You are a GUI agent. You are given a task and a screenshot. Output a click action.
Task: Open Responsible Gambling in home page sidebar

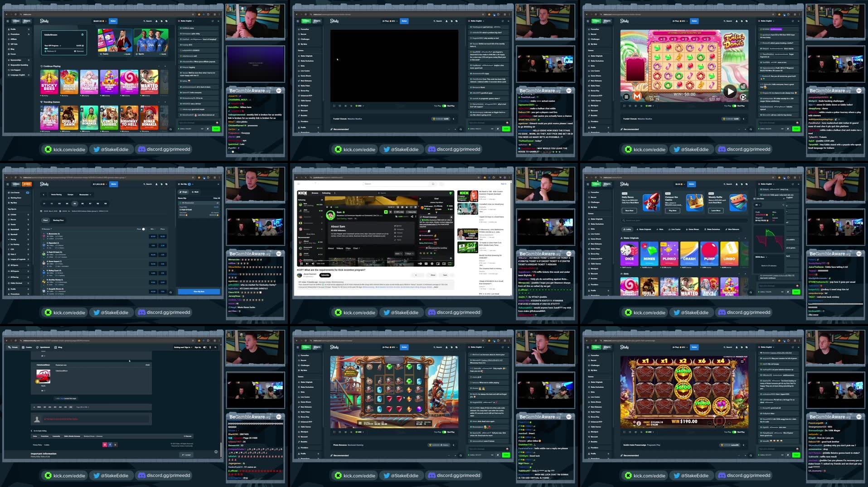coord(18,65)
